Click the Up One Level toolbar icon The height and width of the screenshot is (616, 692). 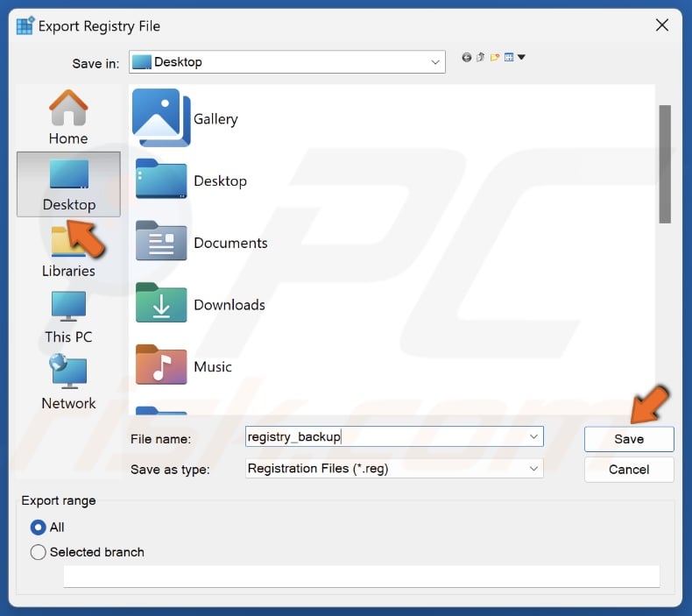pyautogui.click(x=481, y=58)
